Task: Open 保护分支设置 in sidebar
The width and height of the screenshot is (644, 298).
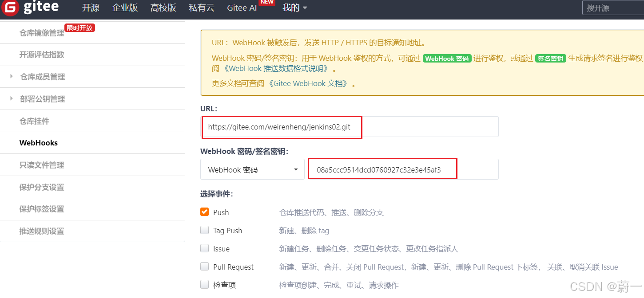Action: point(42,187)
